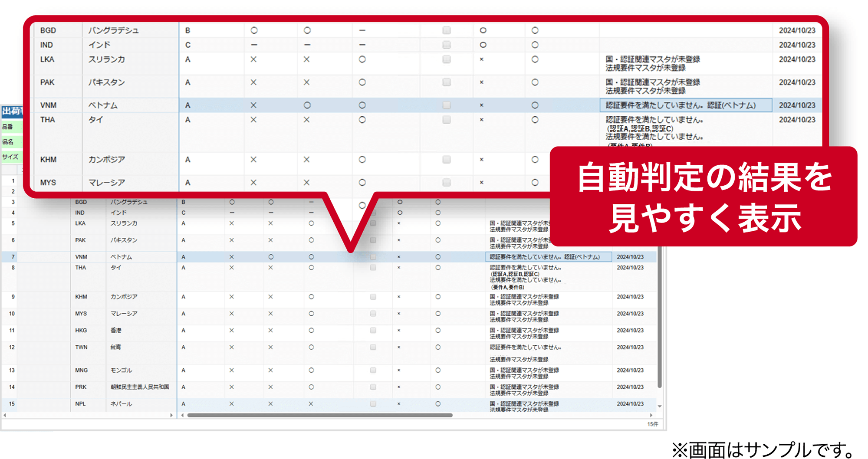Click the circle status mark on the Malaysia row
This screenshot has height=459, width=868.
(362, 182)
